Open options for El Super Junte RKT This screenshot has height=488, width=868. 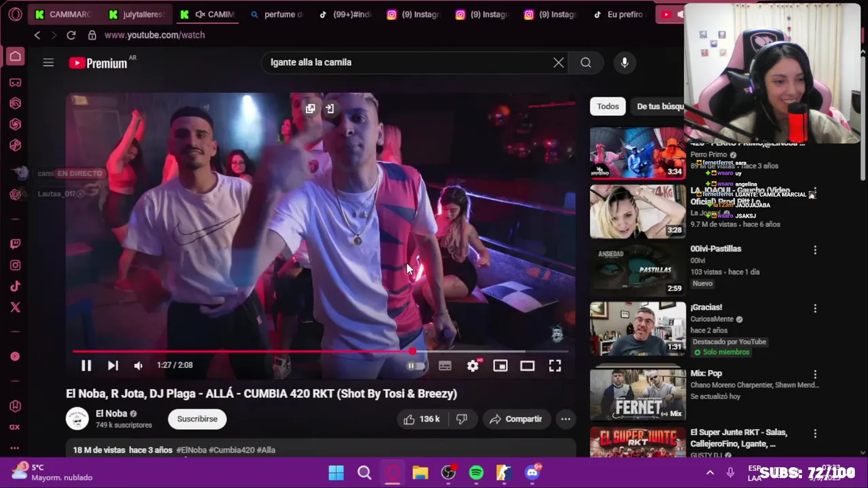[815, 434]
